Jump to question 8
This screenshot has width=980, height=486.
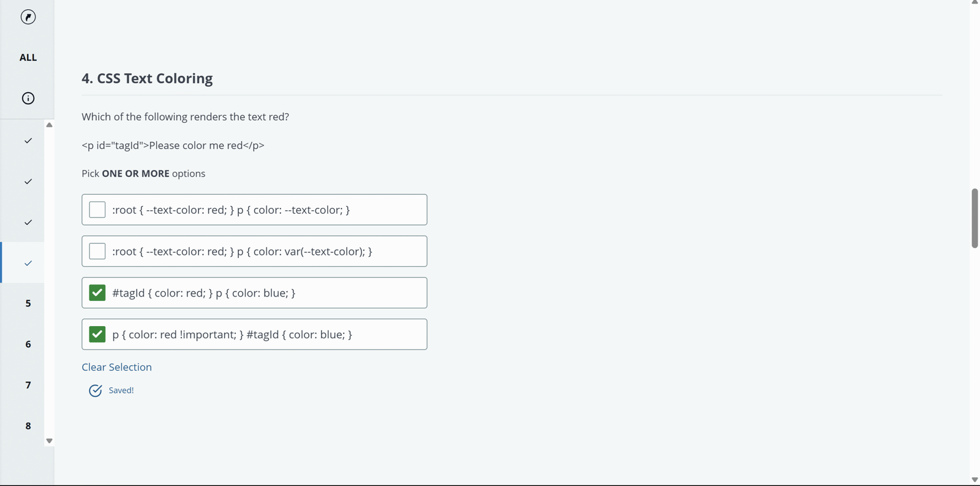tap(28, 426)
